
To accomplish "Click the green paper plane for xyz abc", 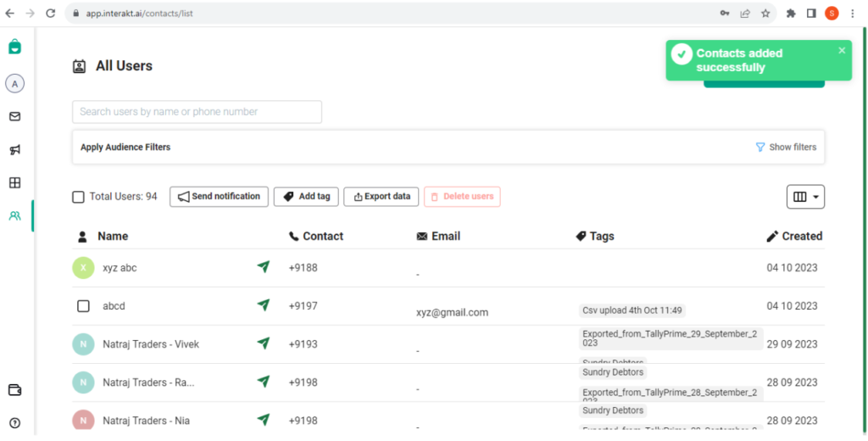I will coord(264,267).
